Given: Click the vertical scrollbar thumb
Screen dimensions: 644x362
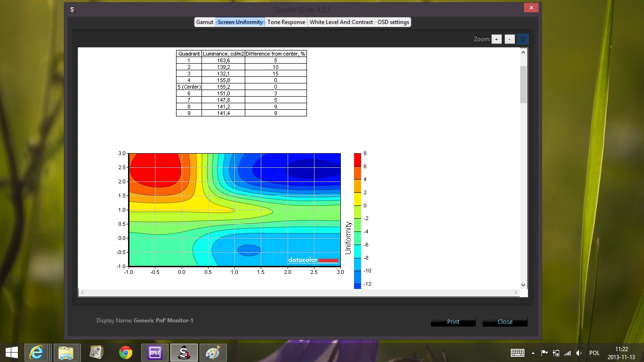Looking at the screenshot, I should 523,84.
